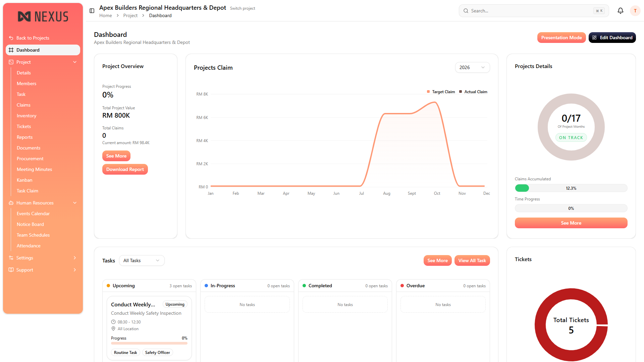Open Notice Board

pos(30,224)
